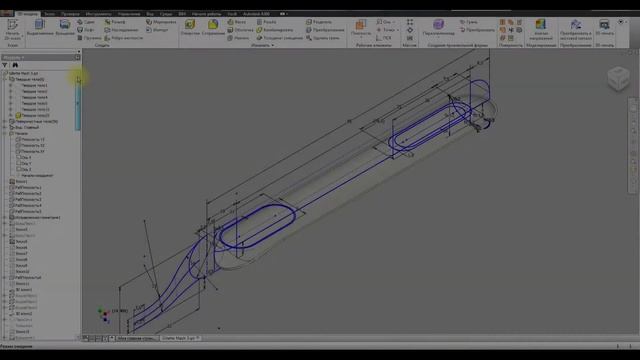Select the circular Pattern icon
Image resolution: width=640 pixels, height=360 pixels.
[410, 30]
